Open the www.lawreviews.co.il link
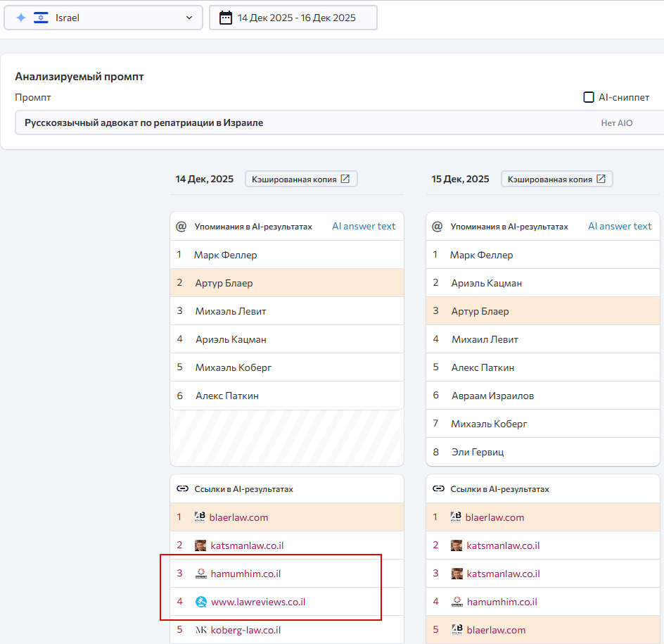The width and height of the screenshot is (664, 644). [x=257, y=601]
